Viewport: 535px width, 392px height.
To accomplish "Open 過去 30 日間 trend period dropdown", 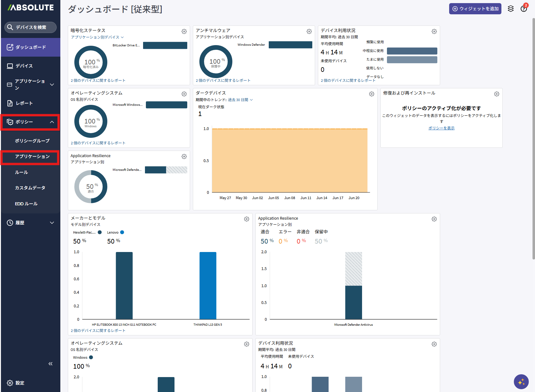I will (x=240, y=100).
